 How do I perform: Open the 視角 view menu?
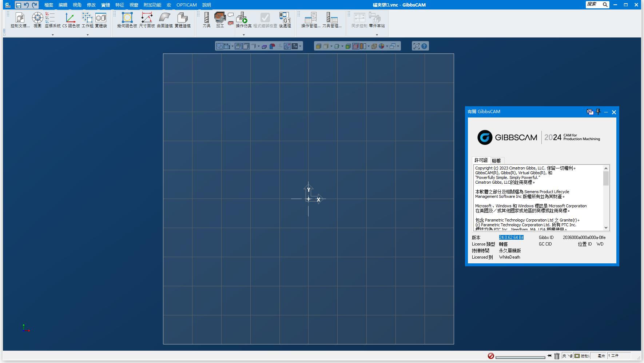point(77,5)
